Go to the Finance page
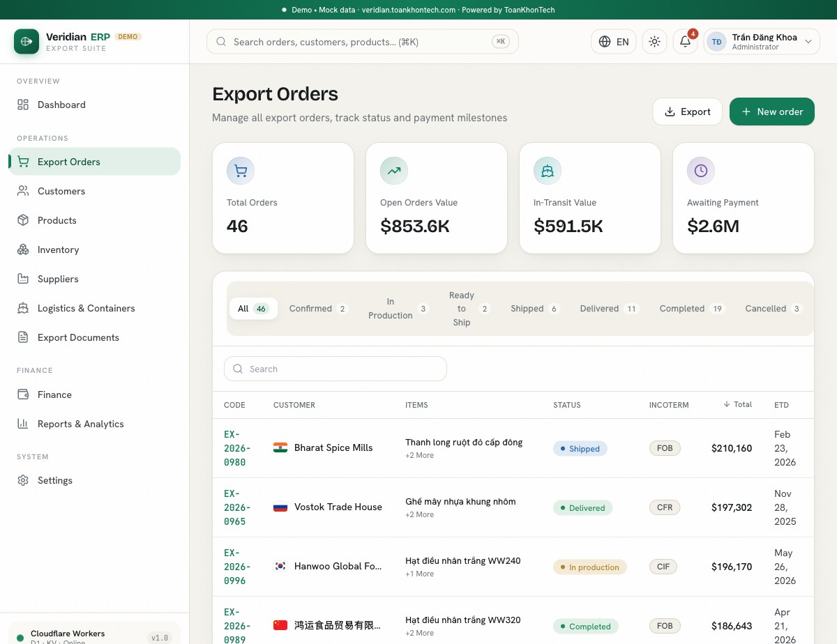 pos(94,394)
